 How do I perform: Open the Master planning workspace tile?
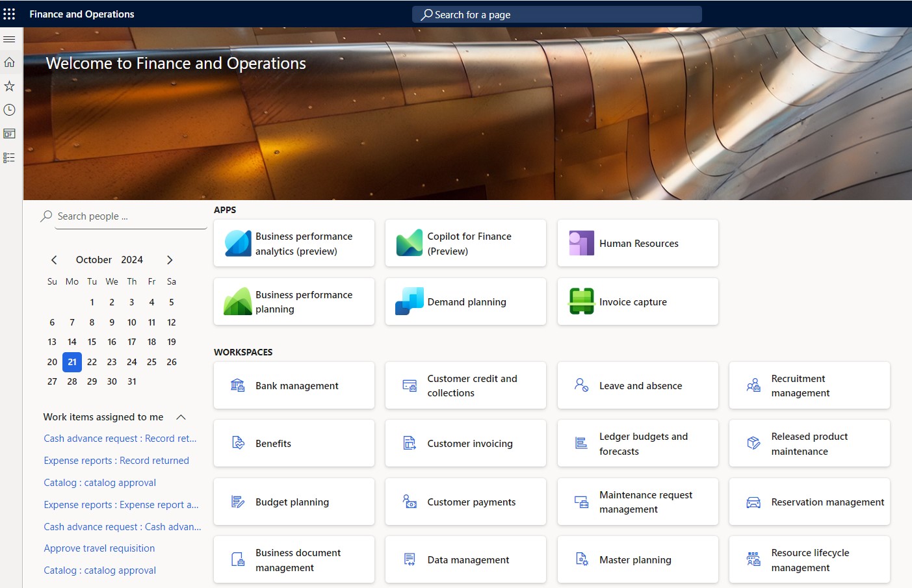click(638, 559)
